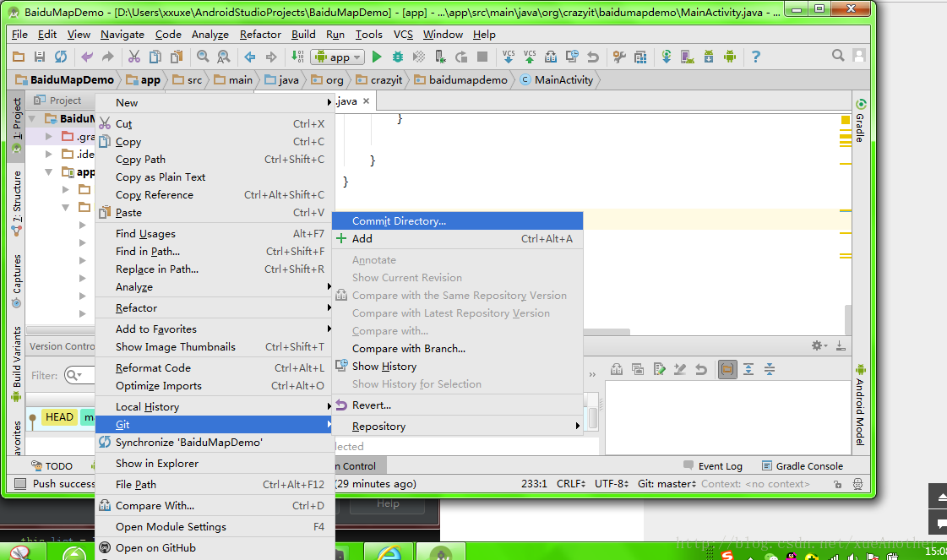
Task: Click the Project Structure toolbar icon
Action: point(640,57)
